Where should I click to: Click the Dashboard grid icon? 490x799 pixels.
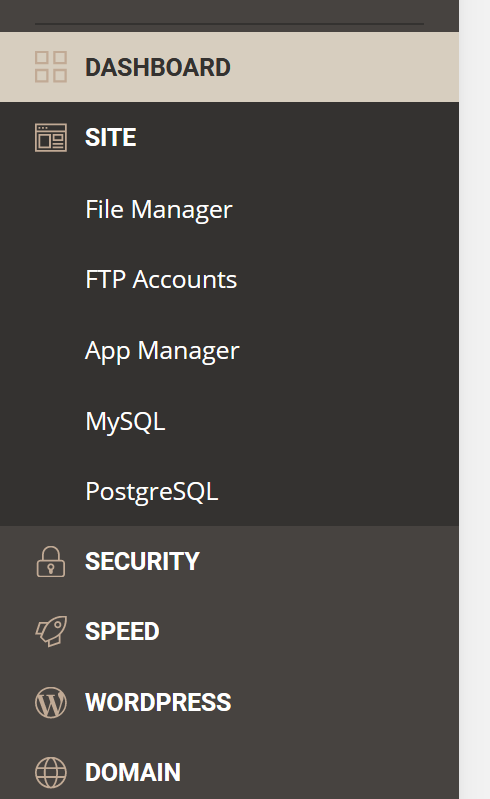(51, 67)
